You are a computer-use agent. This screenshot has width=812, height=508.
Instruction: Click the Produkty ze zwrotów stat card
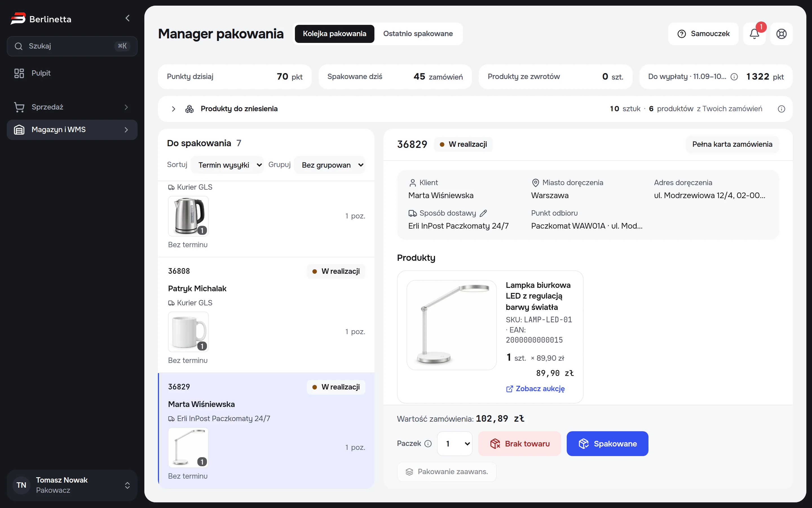(555, 77)
